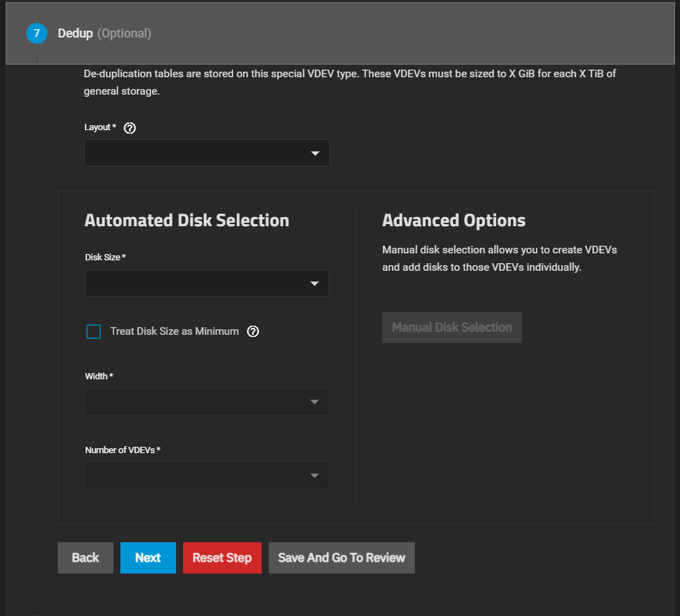Click the Width dropdown arrow

point(315,402)
